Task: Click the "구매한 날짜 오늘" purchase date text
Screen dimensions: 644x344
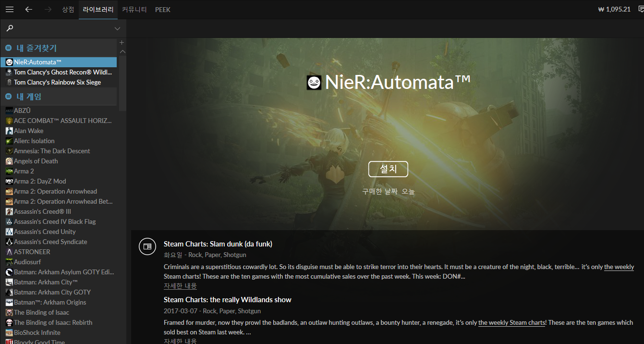Action: [x=388, y=192]
